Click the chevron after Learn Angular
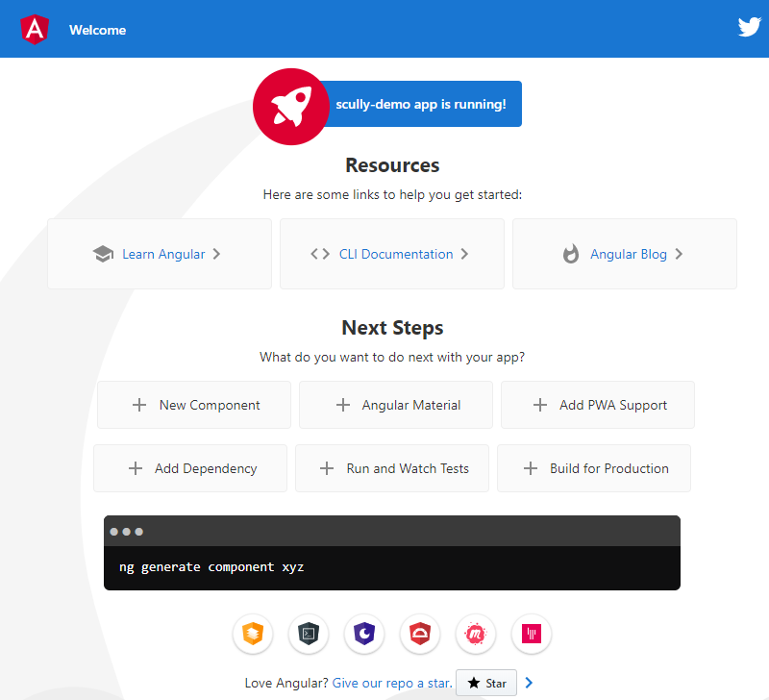This screenshot has height=700, width=769. tap(217, 254)
